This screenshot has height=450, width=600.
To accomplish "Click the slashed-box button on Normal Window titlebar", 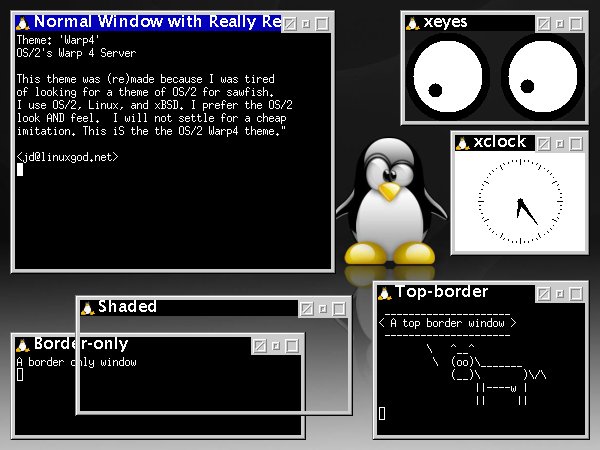I will (x=290, y=24).
